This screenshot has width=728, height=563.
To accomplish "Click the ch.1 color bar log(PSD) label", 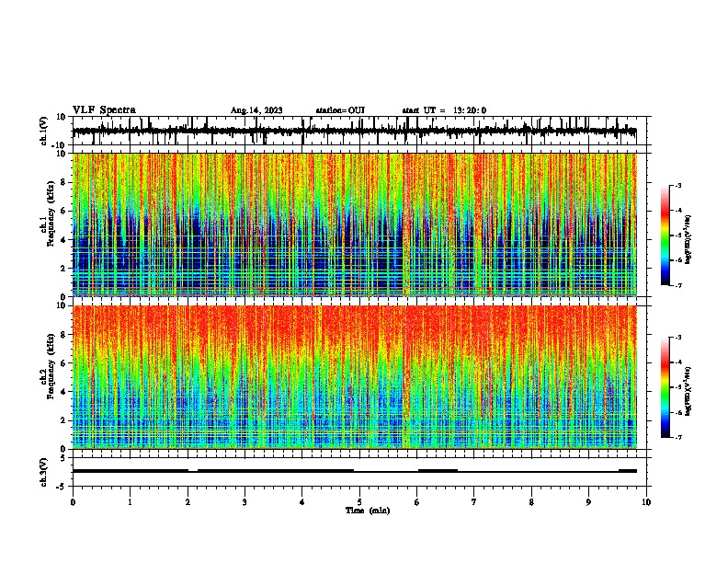I will click(688, 240).
